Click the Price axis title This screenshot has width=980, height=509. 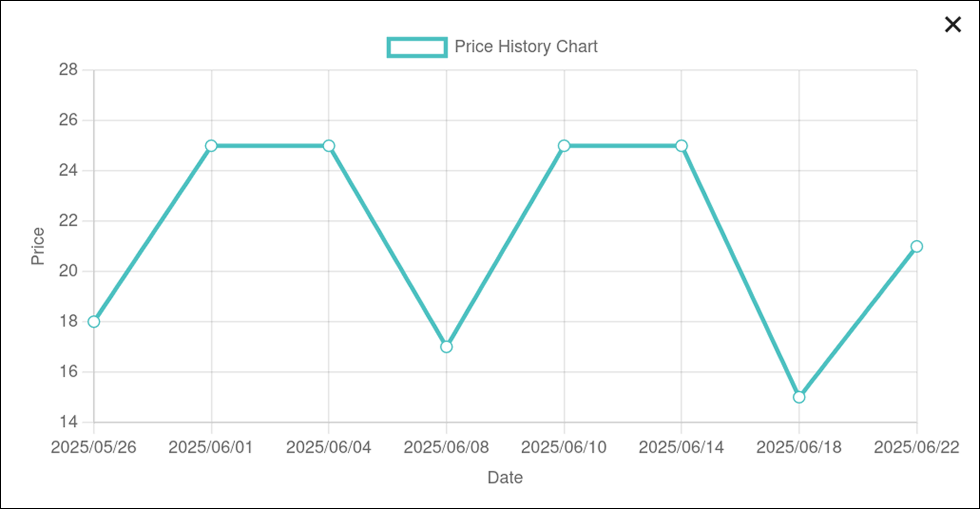38,246
